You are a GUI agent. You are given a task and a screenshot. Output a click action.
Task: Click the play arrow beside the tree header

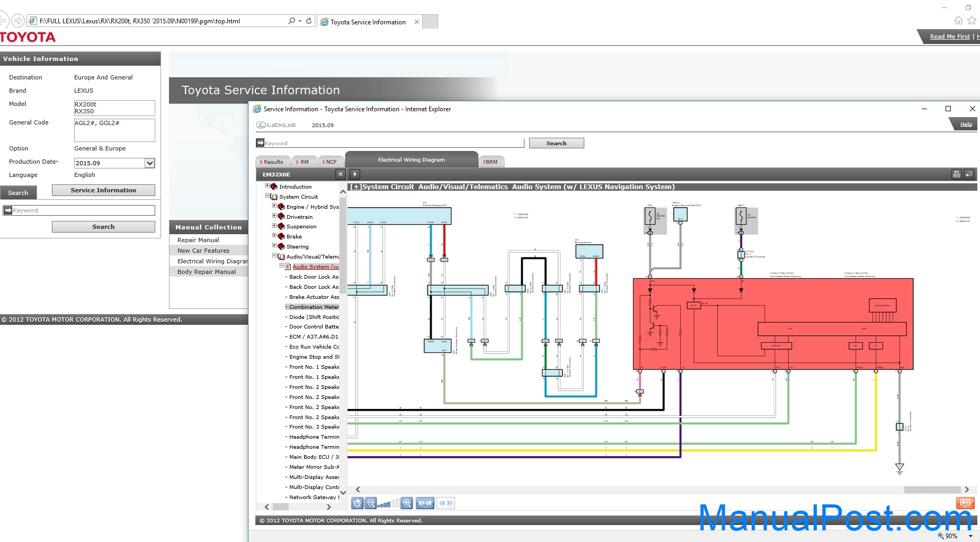pos(355,174)
